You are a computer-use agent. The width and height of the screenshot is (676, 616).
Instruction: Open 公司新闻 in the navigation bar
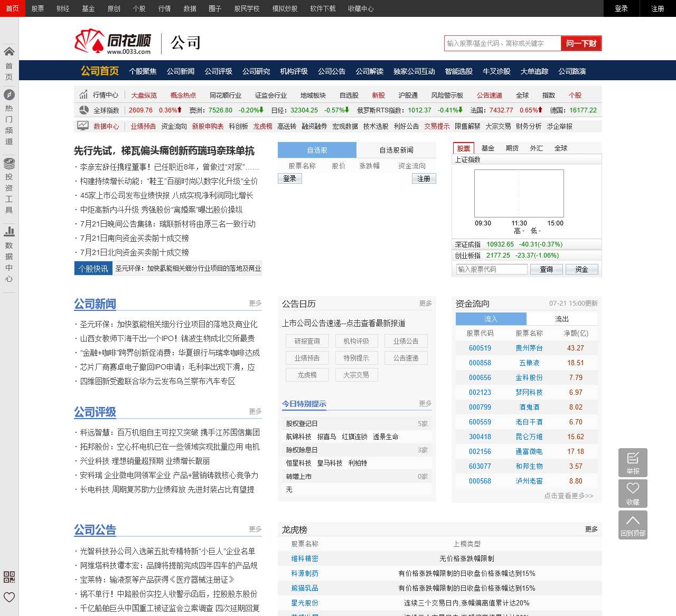(181, 71)
